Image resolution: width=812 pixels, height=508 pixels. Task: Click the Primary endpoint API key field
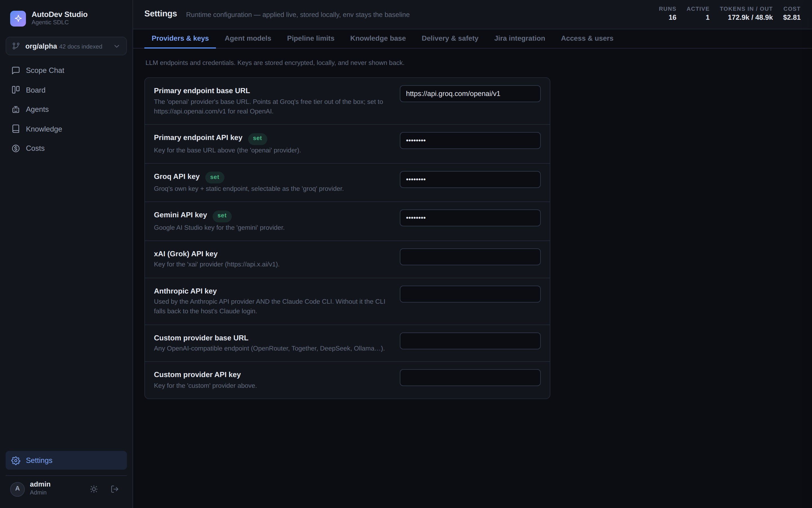[x=470, y=141]
